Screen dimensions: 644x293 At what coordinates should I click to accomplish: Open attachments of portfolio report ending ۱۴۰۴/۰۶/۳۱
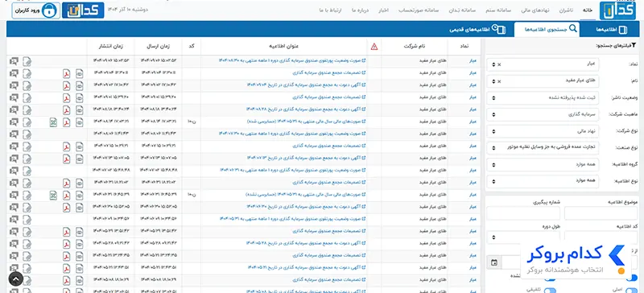click(27, 171)
